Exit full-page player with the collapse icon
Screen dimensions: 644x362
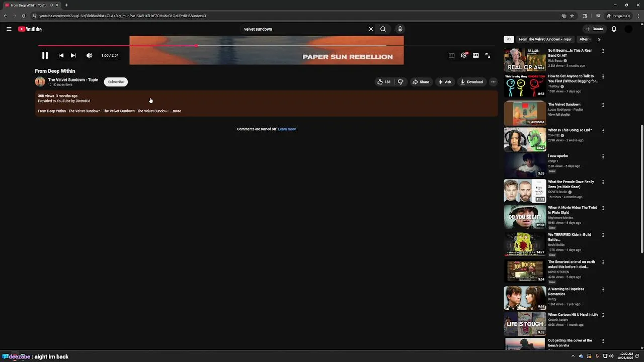pyautogui.click(x=488, y=56)
